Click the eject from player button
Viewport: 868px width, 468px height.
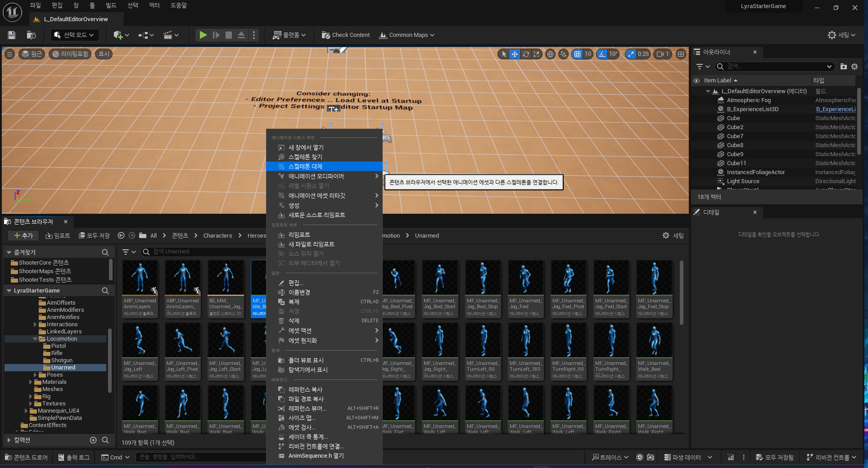point(241,35)
